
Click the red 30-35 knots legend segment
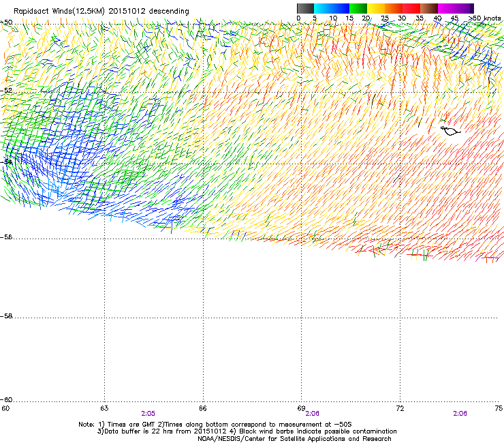[411, 8]
